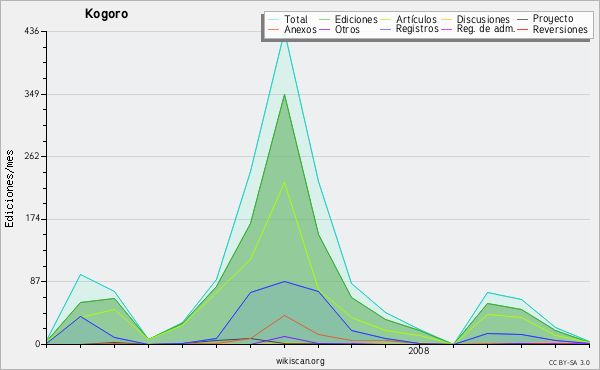This screenshot has width=600, height=370.
Task: Click the 349 y-axis value
Action: pos(32,94)
